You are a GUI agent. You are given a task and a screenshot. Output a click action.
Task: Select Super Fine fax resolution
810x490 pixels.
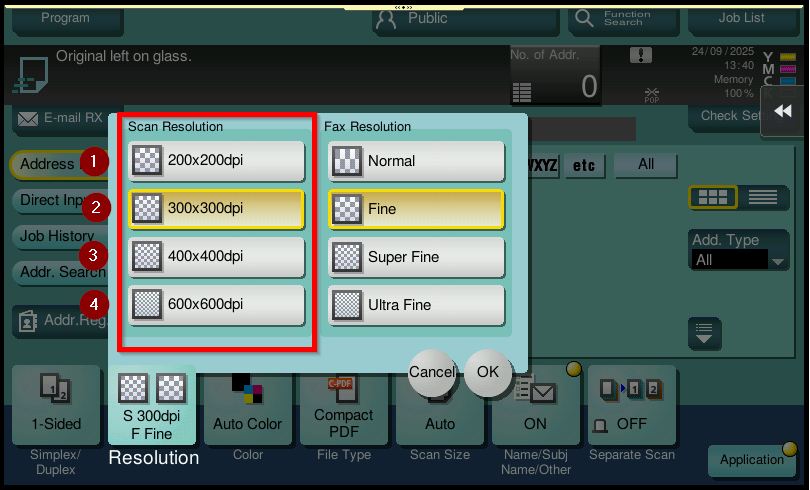[416, 257]
